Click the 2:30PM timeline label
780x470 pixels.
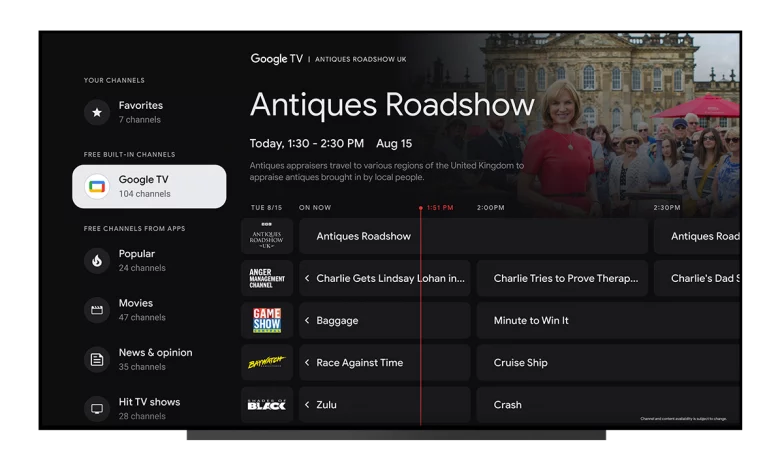pyautogui.click(x=667, y=207)
